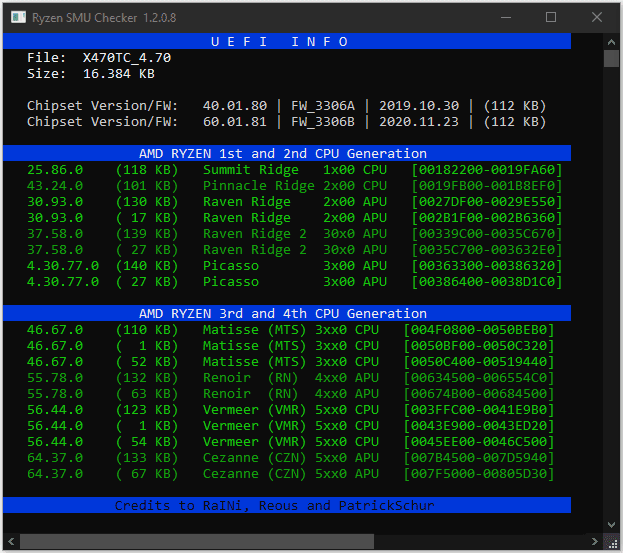
Task: Click address range 0050C400-00519440
Action: (479, 362)
